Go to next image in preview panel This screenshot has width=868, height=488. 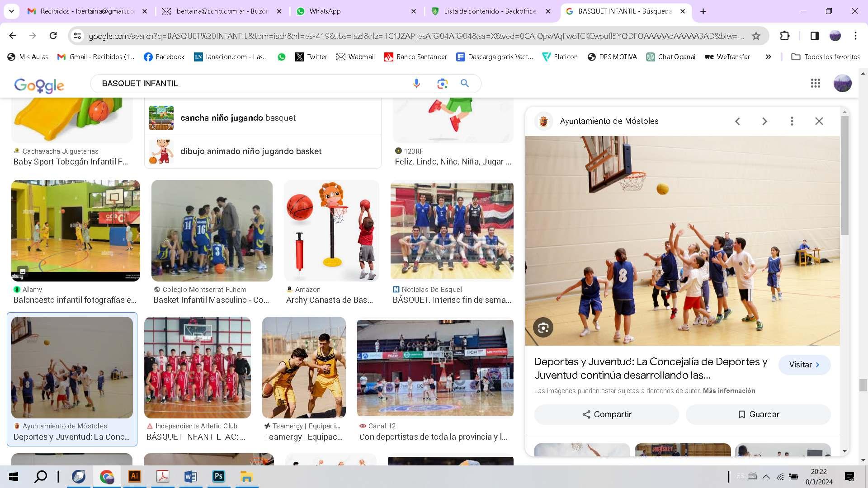[x=764, y=121]
